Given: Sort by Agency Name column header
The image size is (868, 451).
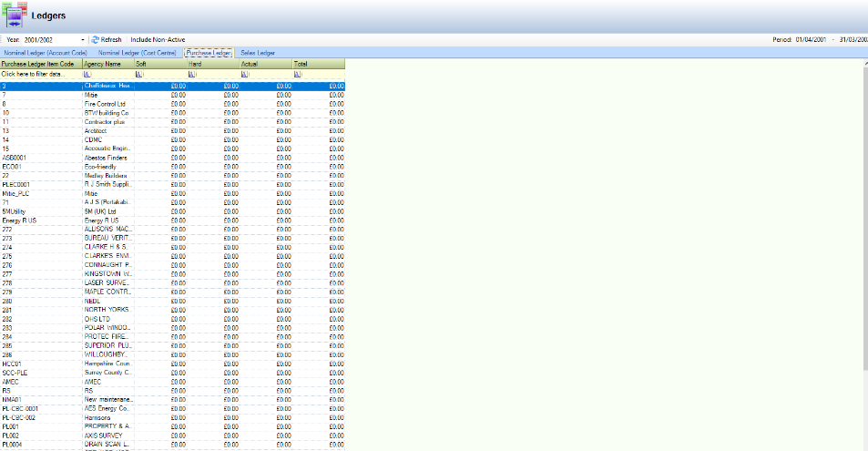Looking at the screenshot, I should (x=103, y=64).
